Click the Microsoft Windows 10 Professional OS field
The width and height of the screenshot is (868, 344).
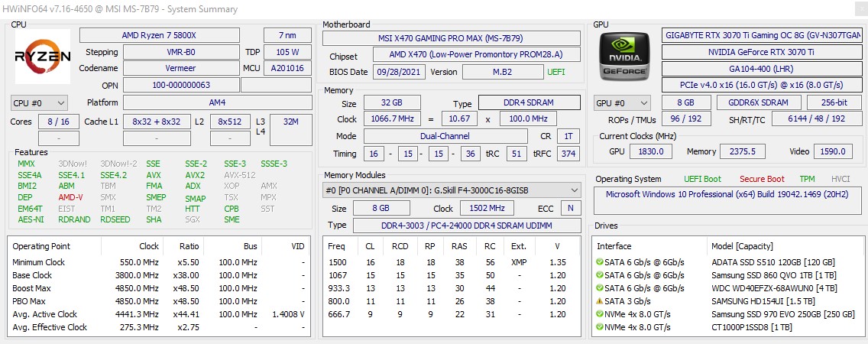tap(728, 201)
